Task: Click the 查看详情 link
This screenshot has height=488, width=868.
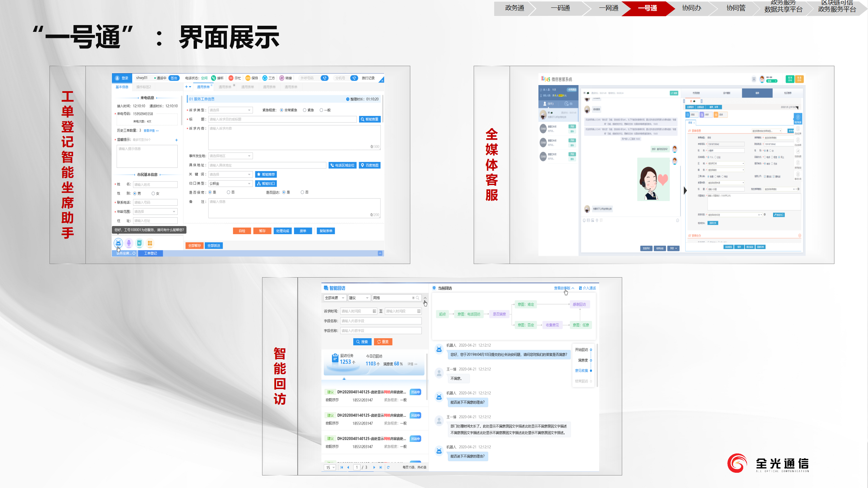Action: [x=151, y=130]
